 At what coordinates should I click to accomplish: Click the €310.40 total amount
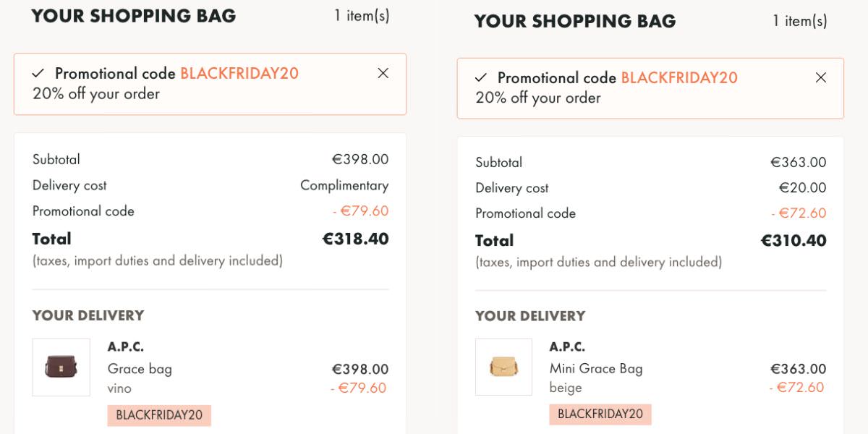click(x=793, y=240)
